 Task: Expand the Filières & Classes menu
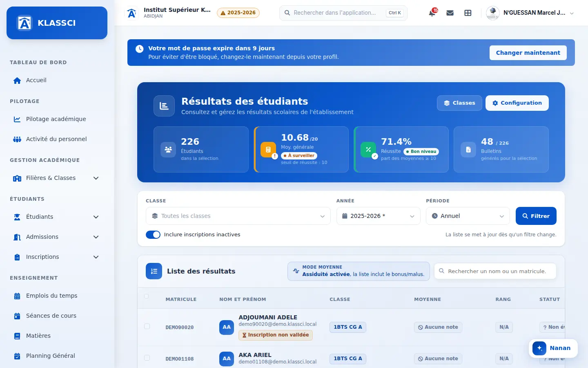[x=57, y=178]
